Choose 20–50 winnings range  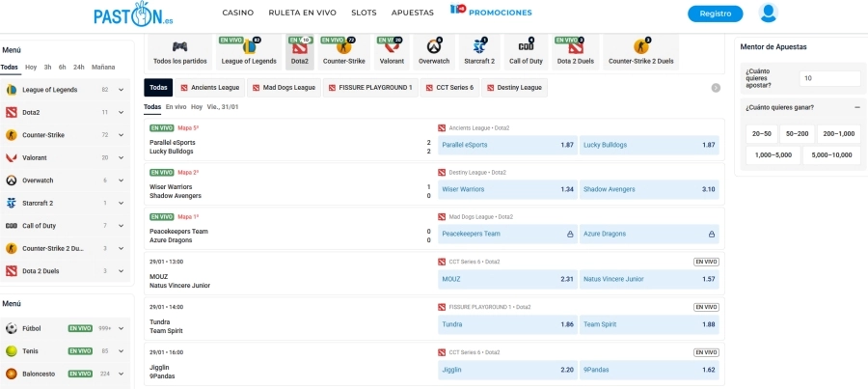click(x=762, y=134)
